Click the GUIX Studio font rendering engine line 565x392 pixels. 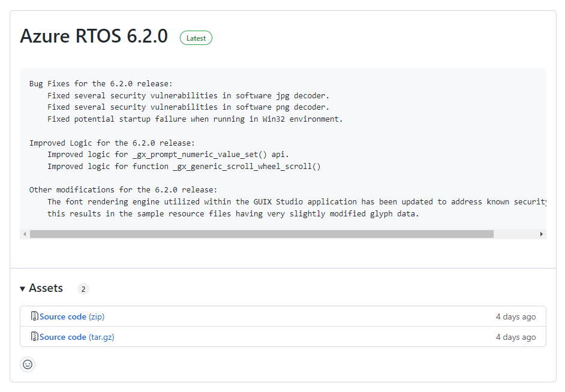pos(297,202)
